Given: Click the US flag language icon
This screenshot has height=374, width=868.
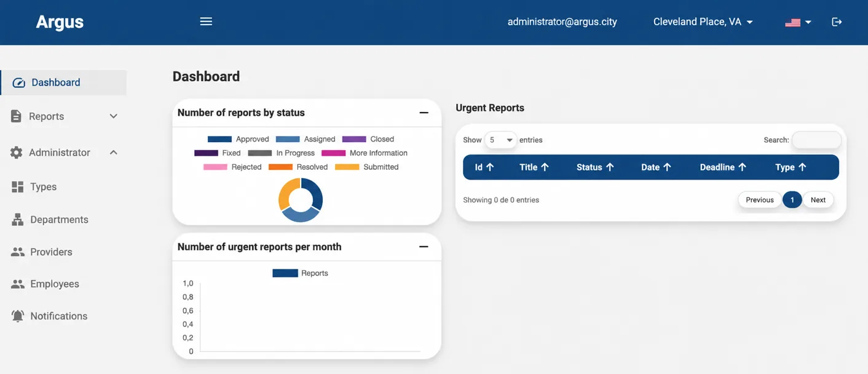Looking at the screenshot, I should (x=792, y=22).
